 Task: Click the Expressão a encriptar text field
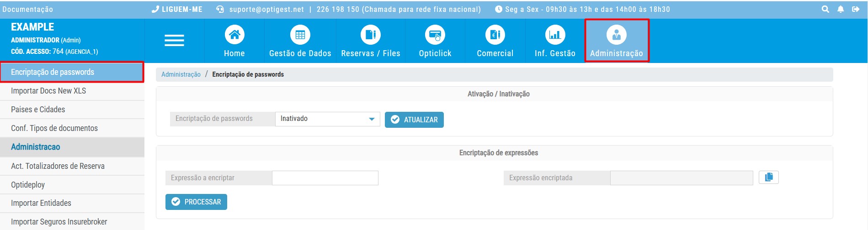pos(325,178)
